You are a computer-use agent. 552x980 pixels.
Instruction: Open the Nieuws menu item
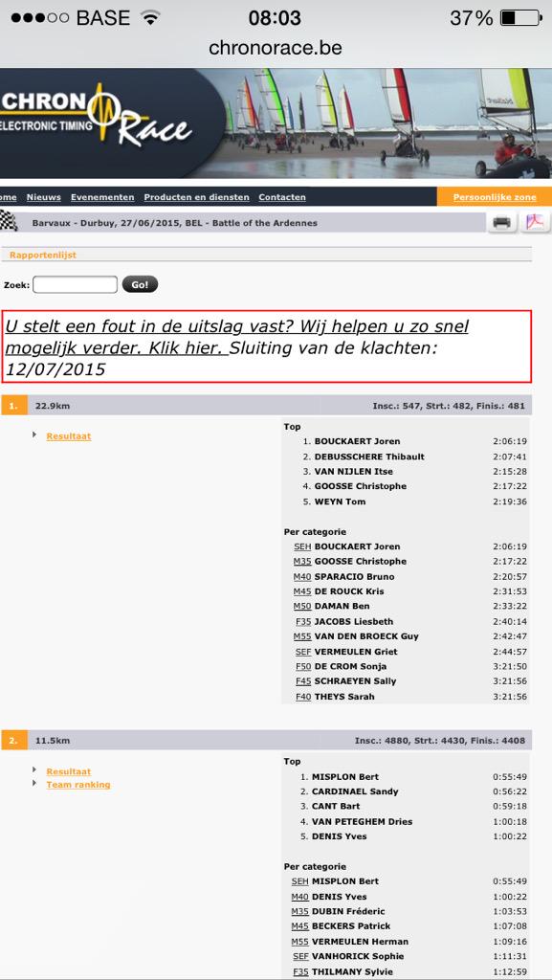[44, 197]
